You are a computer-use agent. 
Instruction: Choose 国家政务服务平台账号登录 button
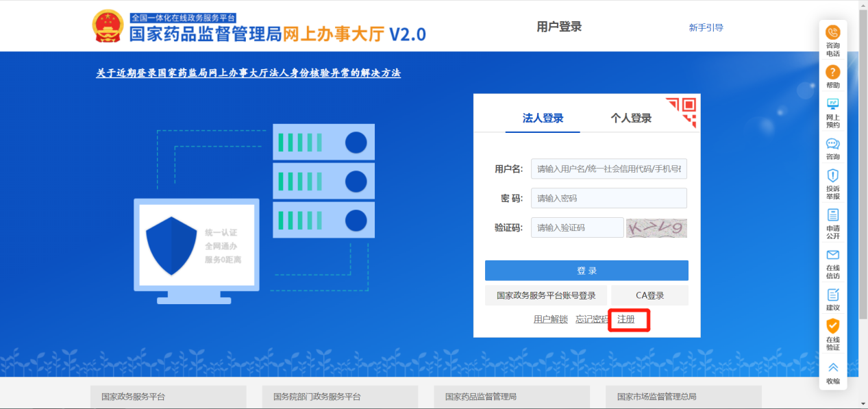click(546, 295)
